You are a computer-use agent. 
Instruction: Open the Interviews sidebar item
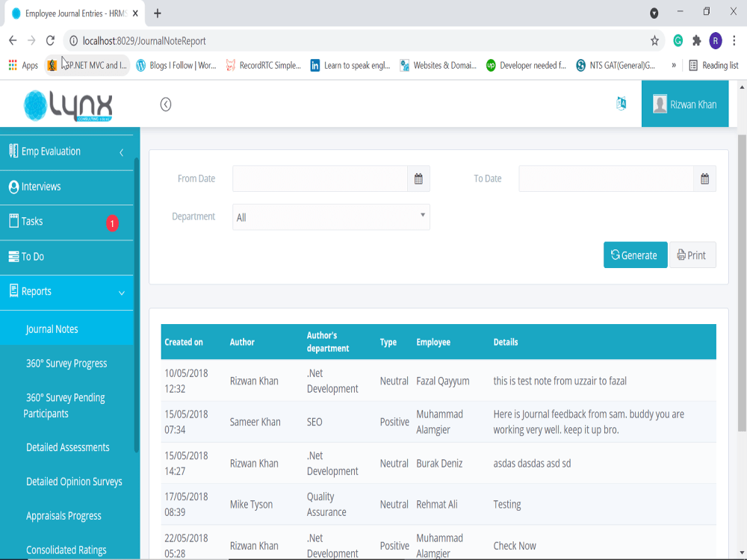point(66,187)
